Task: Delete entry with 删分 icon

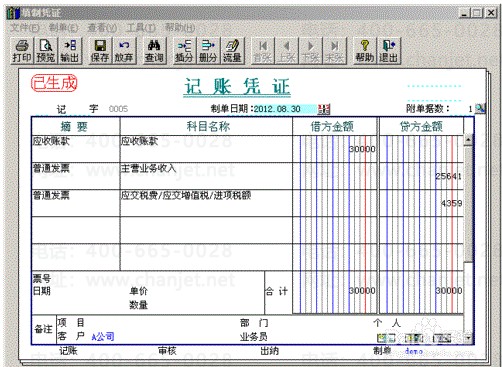Action: (x=208, y=51)
